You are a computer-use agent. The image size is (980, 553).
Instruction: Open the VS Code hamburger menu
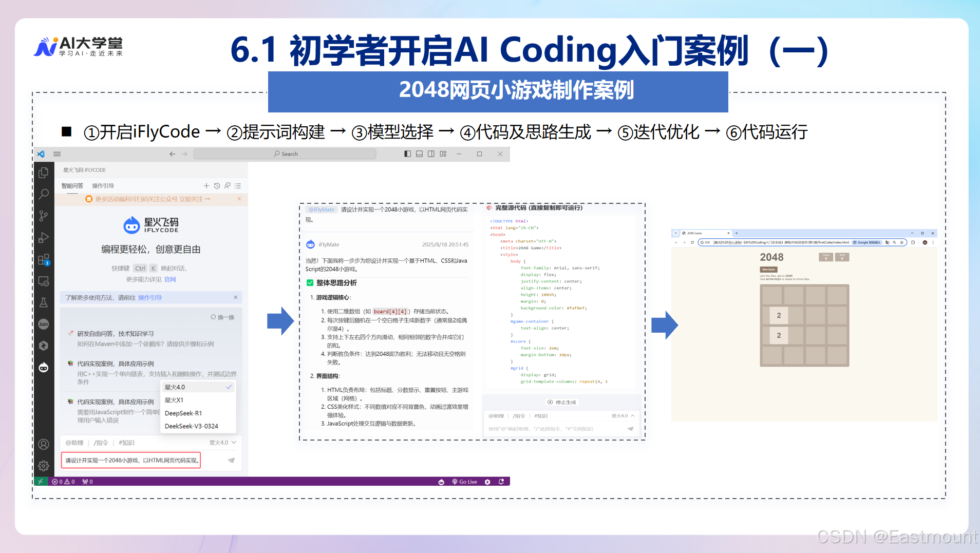click(57, 154)
